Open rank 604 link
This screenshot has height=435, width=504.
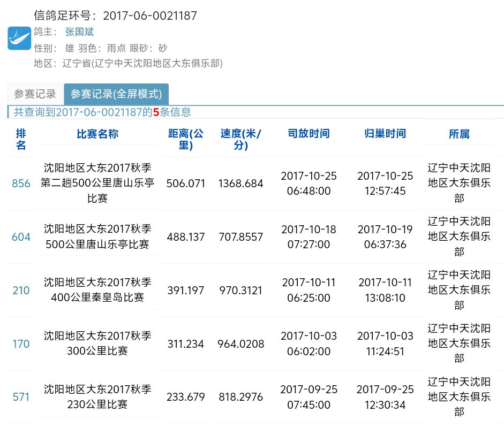[x=21, y=237]
